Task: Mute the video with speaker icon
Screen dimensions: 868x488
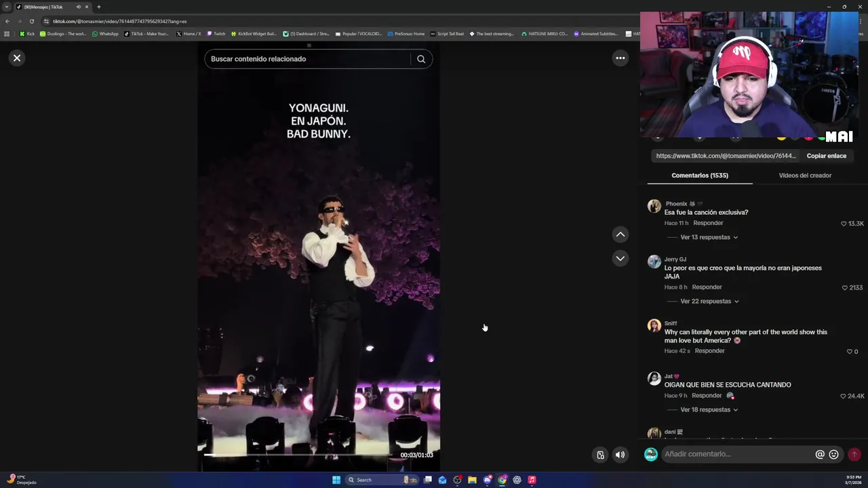Action: pos(620,455)
